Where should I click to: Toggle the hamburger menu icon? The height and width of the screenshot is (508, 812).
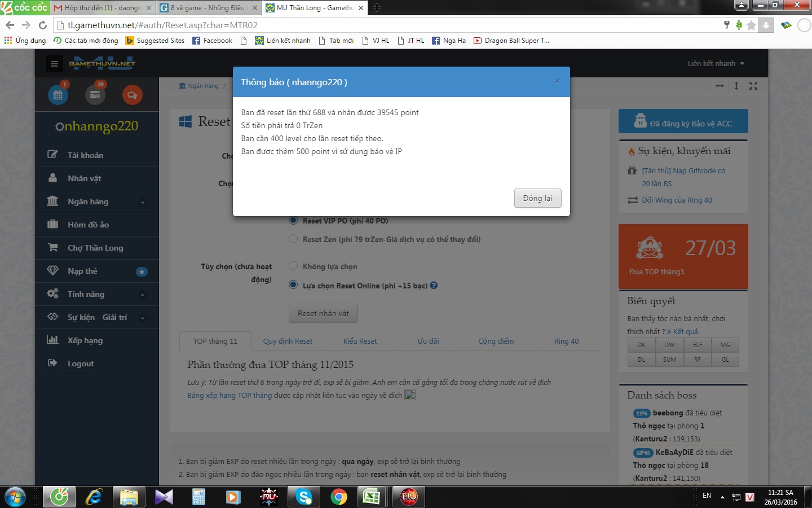(55, 64)
